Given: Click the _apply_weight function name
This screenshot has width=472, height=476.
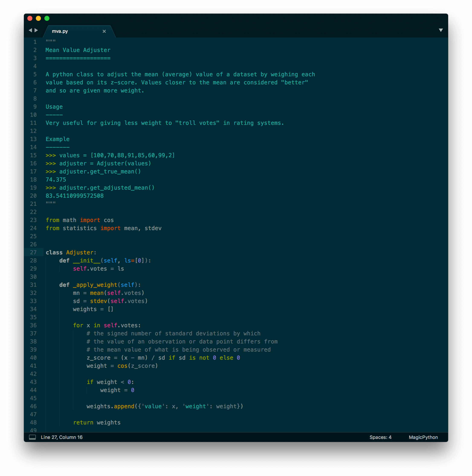Looking at the screenshot, I should tap(95, 285).
